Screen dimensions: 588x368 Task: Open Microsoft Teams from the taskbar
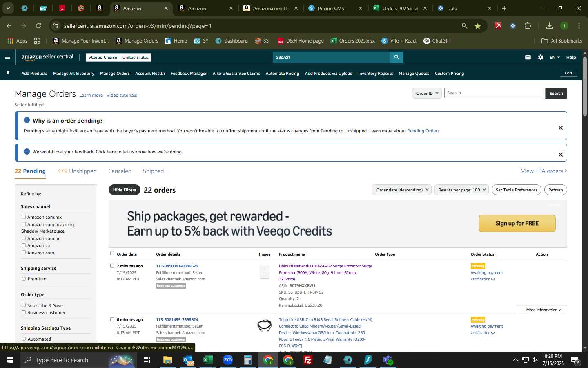388,360
